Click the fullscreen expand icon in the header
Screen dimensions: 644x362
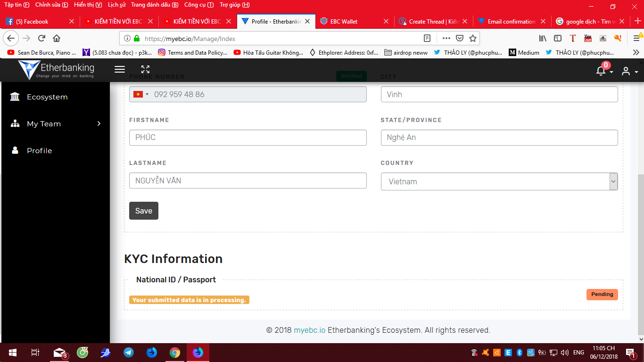[x=145, y=69]
